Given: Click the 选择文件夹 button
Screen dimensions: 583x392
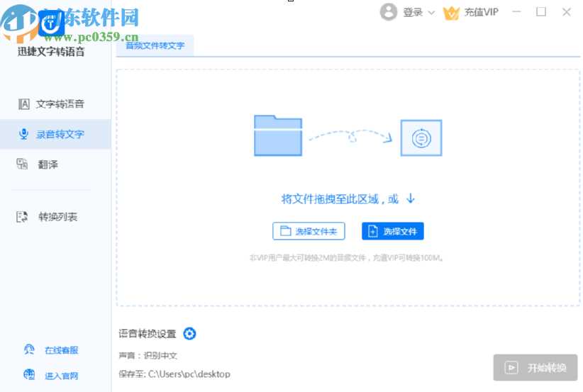Looking at the screenshot, I should tap(309, 231).
